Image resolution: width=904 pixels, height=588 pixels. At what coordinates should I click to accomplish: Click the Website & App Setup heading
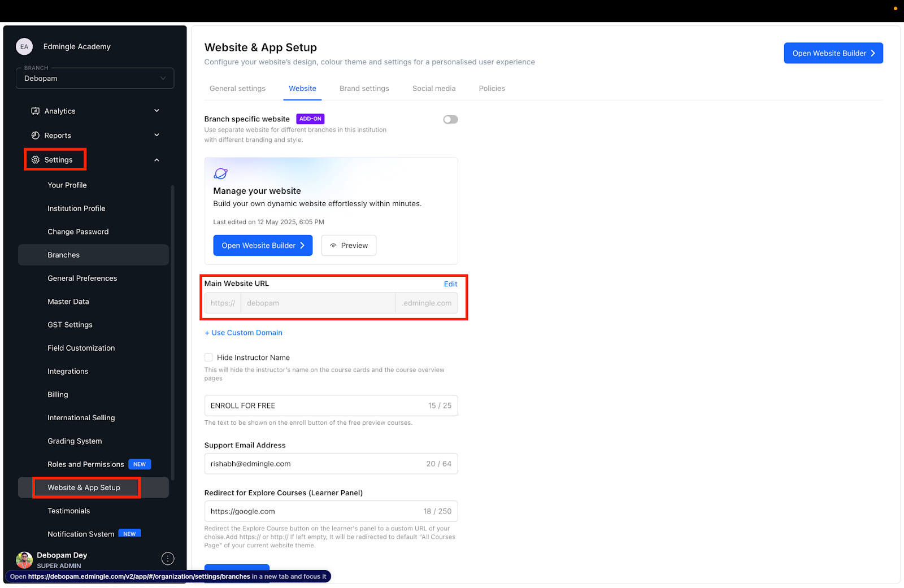tap(260, 47)
